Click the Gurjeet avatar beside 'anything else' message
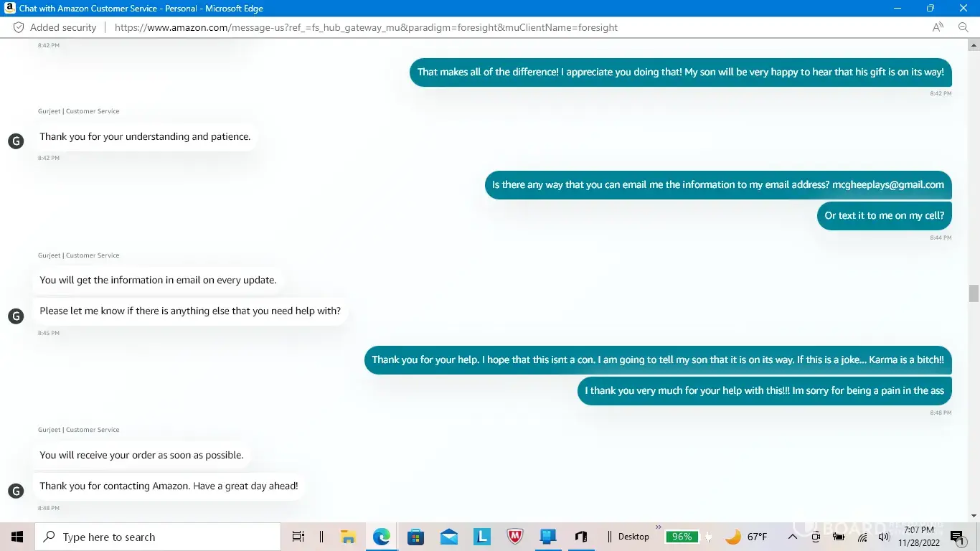The image size is (980, 551). (16, 316)
